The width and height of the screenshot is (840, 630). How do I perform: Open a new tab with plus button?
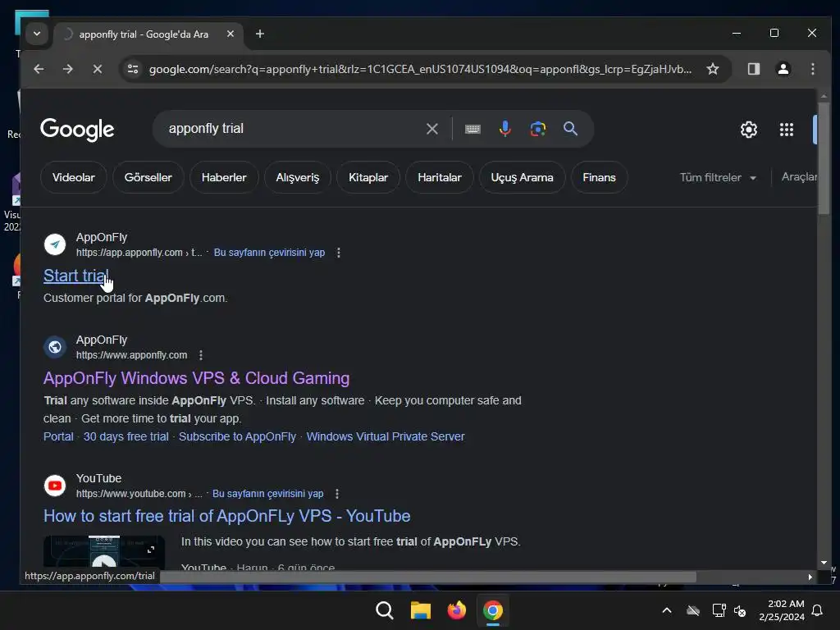260,34
